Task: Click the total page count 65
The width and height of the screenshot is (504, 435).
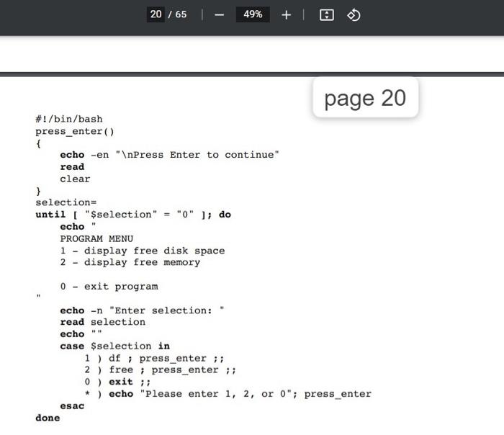Action: tap(181, 14)
